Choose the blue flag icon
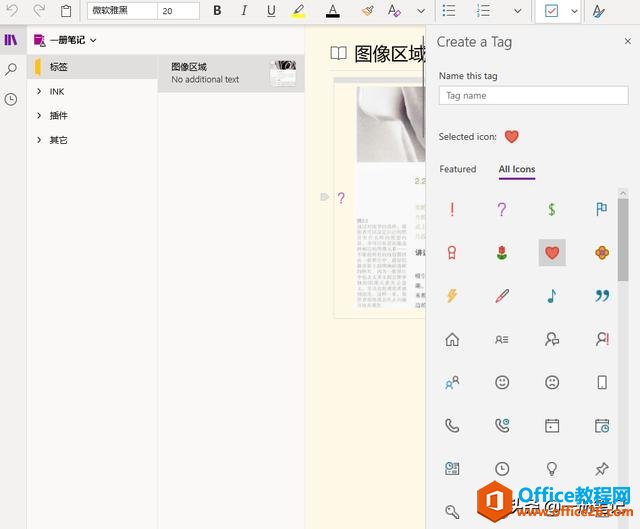The height and width of the screenshot is (529, 640). (602, 209)
